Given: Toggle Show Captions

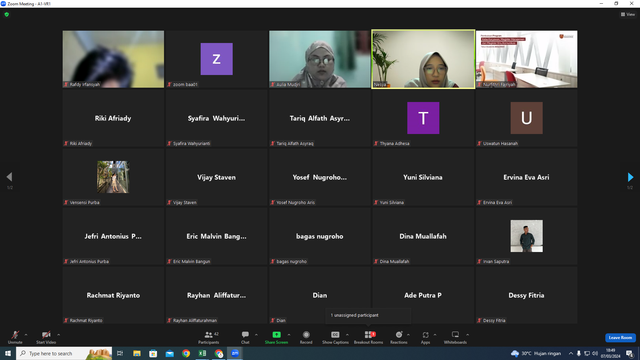Looking at the screenshot, I should (x=335, y=337).
